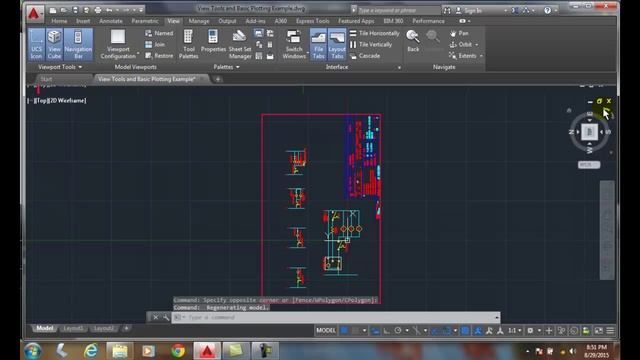Click the status bar Customization menu icon
The height and width of the screenshot is (360, 640).
(x=610, y=331)
